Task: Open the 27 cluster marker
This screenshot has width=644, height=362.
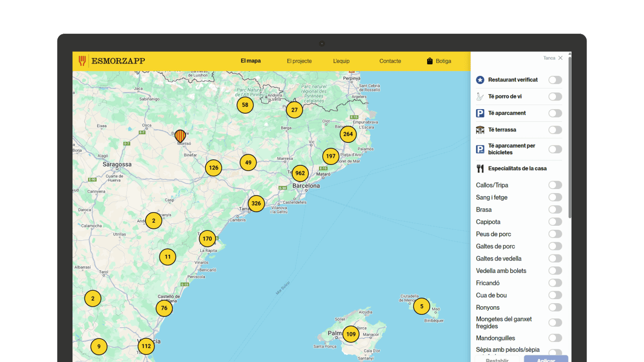Action: point(294,110)
